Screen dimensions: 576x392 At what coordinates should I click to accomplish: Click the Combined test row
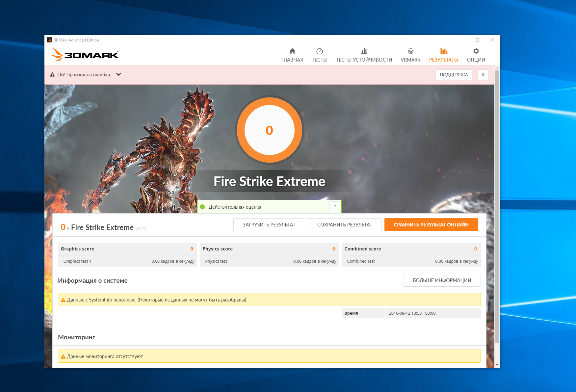(411, 261)
